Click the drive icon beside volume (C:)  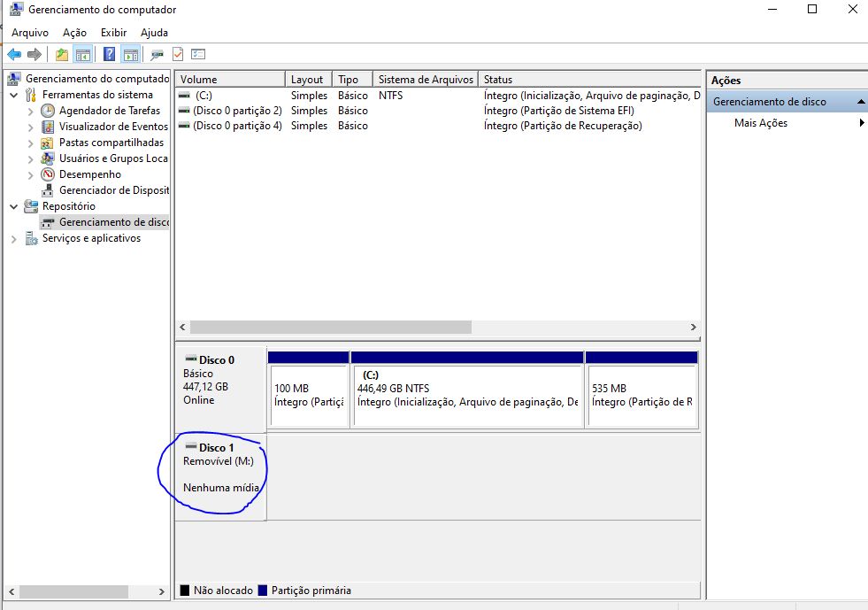(x=184, y=96)
